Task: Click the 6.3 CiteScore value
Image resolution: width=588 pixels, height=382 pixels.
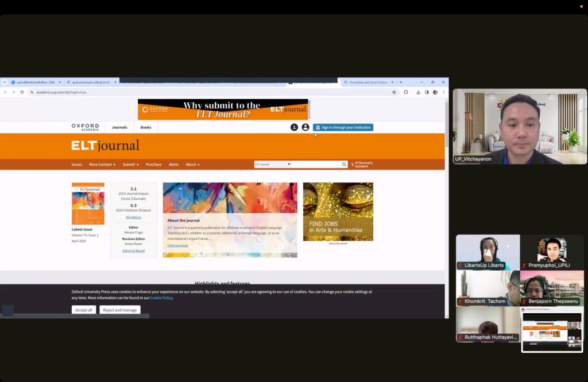Action: point(133,205)
